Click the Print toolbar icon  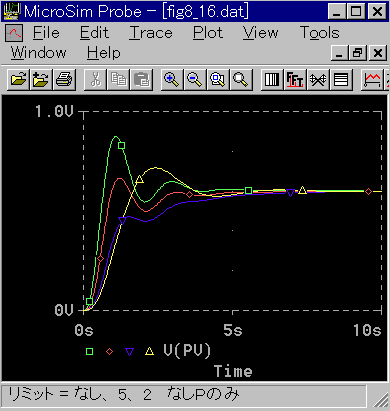(64, 80)
